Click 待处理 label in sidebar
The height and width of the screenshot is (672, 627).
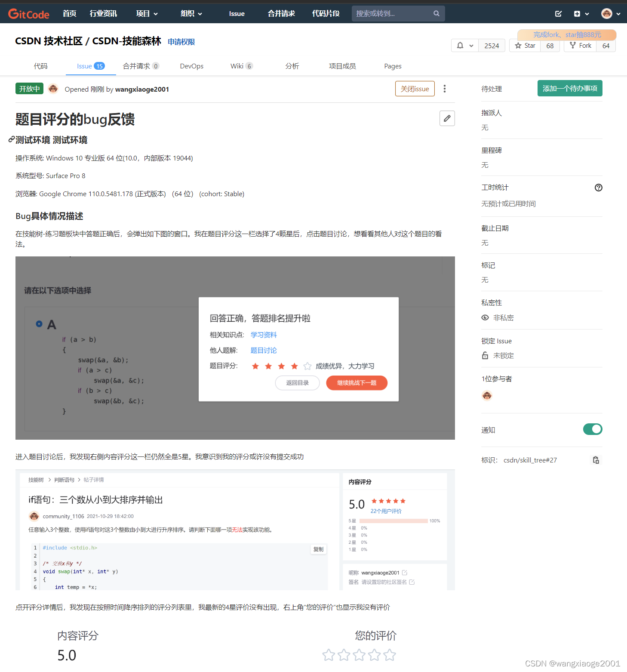pos(492,89)
